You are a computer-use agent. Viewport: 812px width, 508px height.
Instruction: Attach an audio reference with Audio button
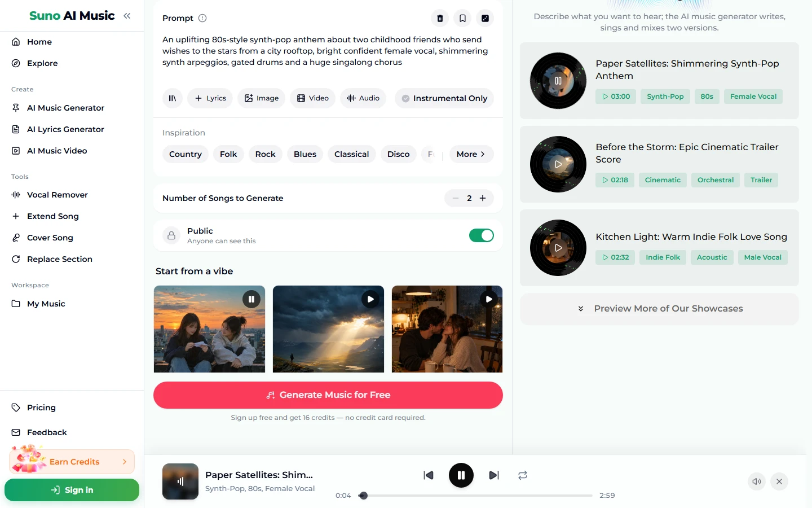(363, 98)
